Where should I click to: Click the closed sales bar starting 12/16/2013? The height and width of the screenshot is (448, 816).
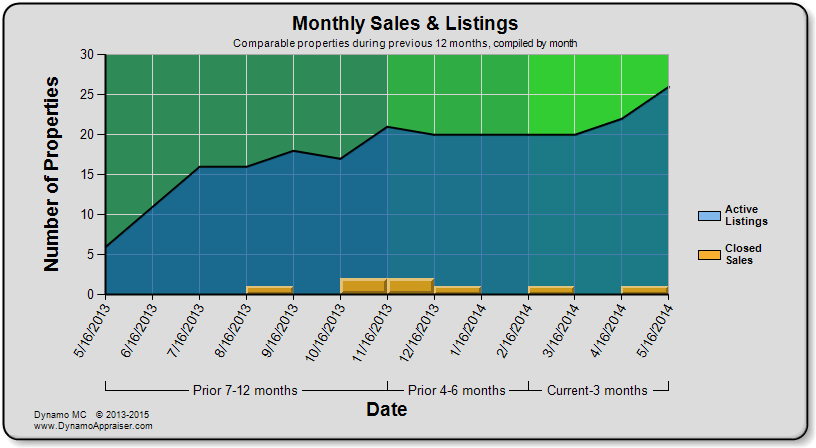(x=457, y=290)
